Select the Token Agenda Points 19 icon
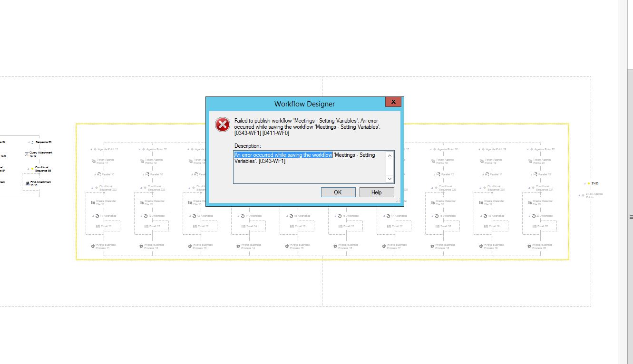The width and height of the screenshot is (633, 364). (481, 161)
